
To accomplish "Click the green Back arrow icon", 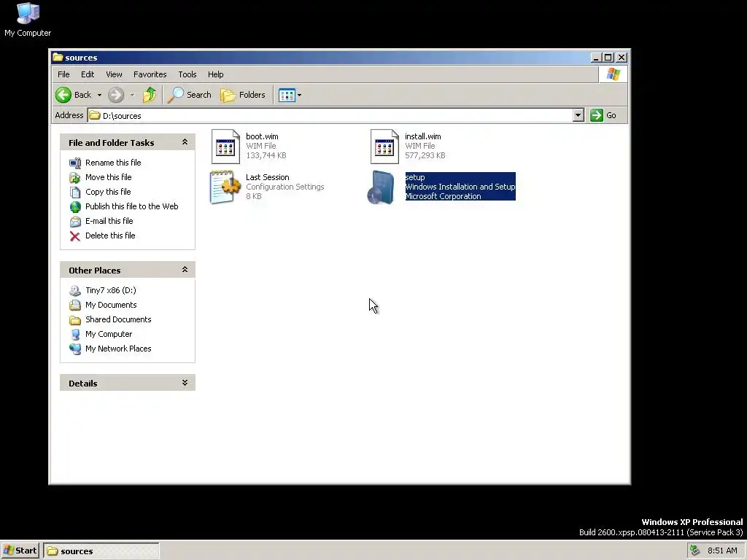I will pos(63,95).
